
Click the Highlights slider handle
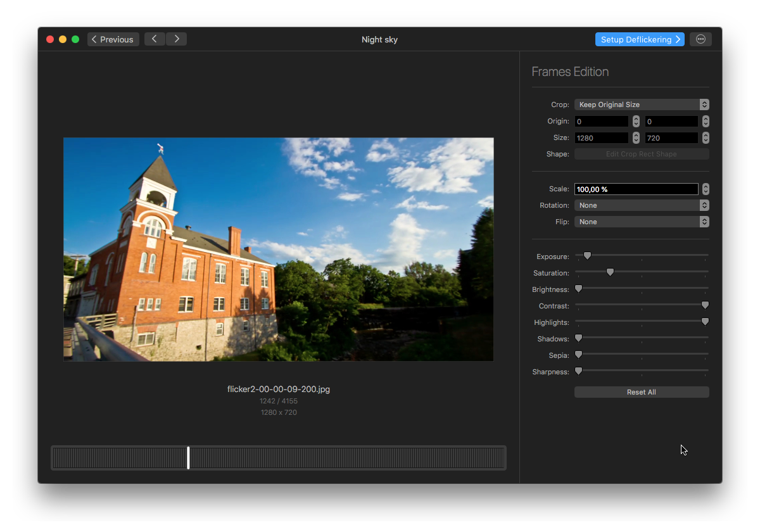click(x=705, y=322)
